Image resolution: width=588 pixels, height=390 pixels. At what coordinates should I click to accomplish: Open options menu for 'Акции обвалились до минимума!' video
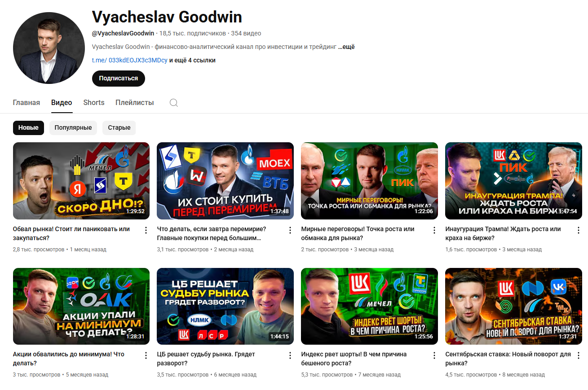point(146,355)
